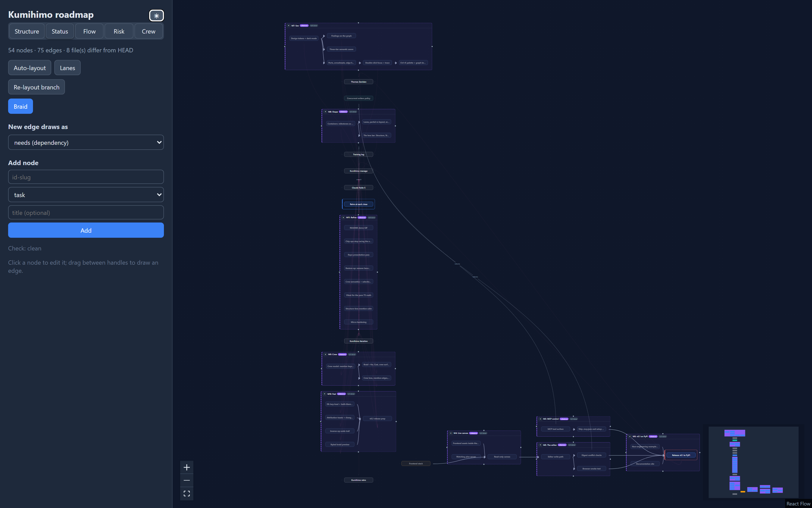Select the Kumihimo retro node
This screenshot has height=508, width=812.
358,480
